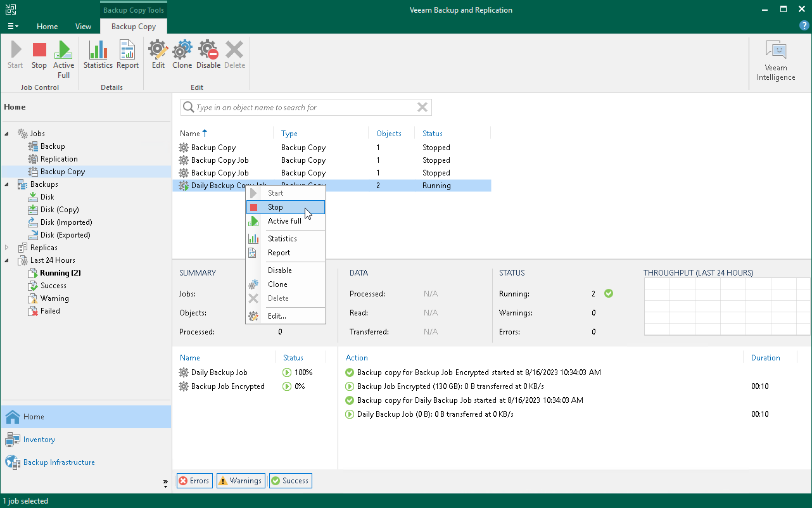
Task: Toggle the Errors filter at the bottom
Action: (x=194, y=480)
